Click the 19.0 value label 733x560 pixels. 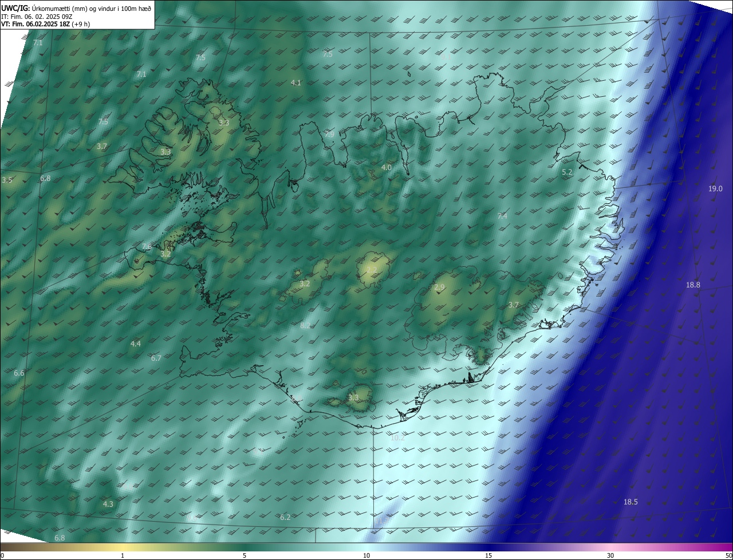point(715,188)
